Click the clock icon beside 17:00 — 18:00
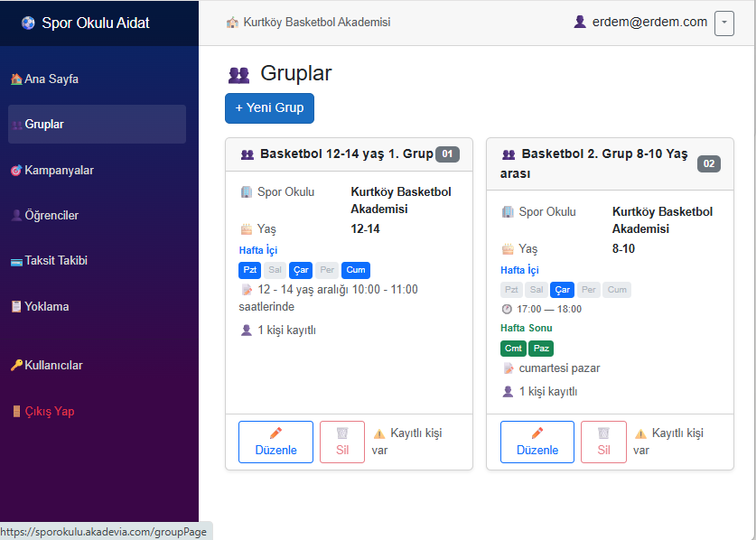Screen dimensions: 756x540 pos(507,309)
